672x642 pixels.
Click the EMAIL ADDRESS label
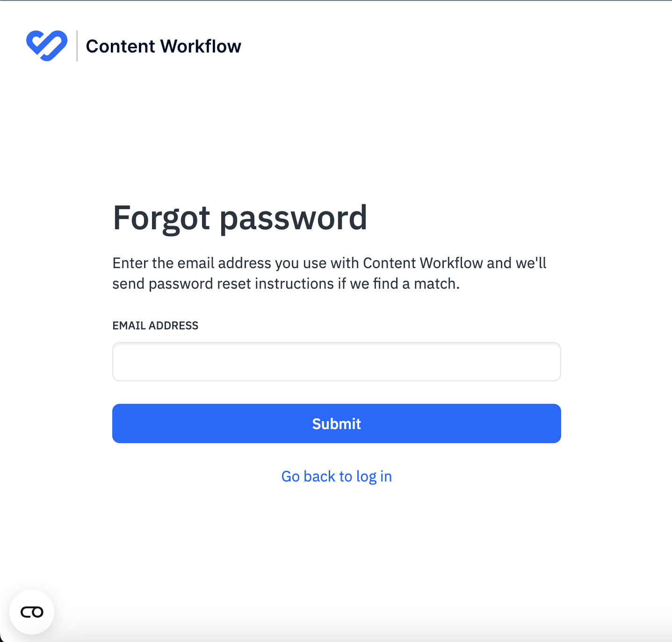tap(155, 325)
